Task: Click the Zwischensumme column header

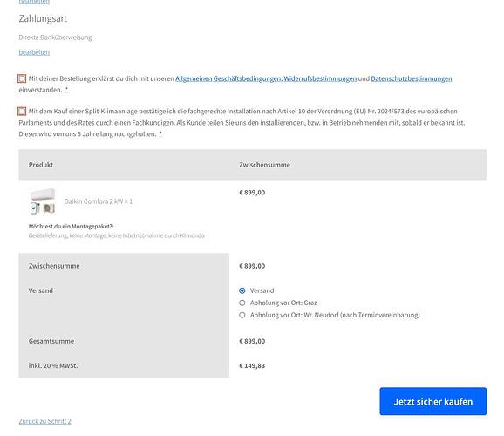Action: pyautogui.click(x=264, y=165)
